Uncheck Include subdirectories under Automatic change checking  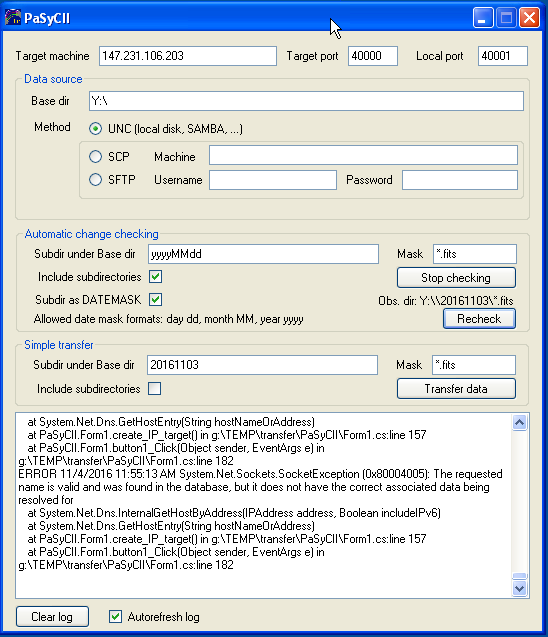coord(155,277)
